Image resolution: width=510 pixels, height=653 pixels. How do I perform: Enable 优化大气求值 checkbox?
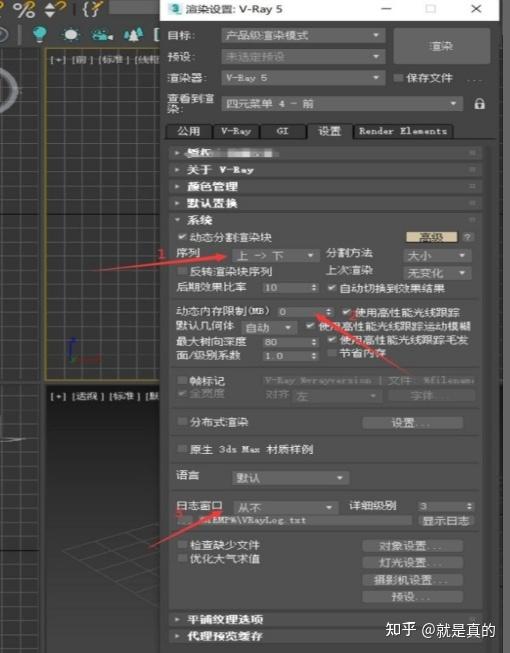tap(182, 558)
